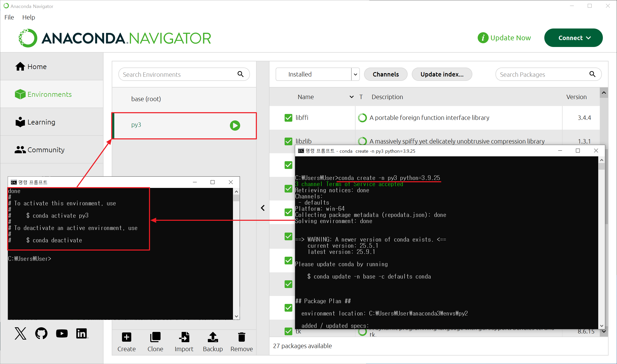This screenshot has width=617, height=364.
Task: Click the Create environment icon
Action: click(126, 337)
